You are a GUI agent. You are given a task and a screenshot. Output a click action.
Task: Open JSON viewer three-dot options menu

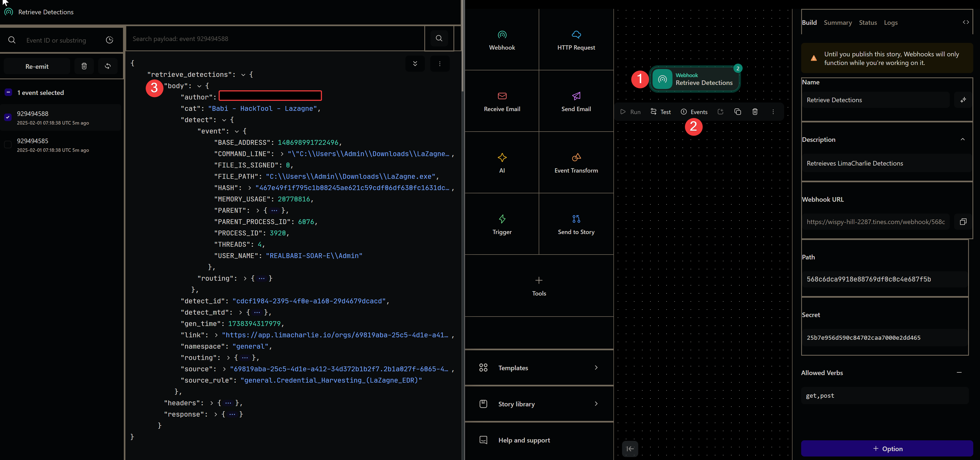point(440,63)
